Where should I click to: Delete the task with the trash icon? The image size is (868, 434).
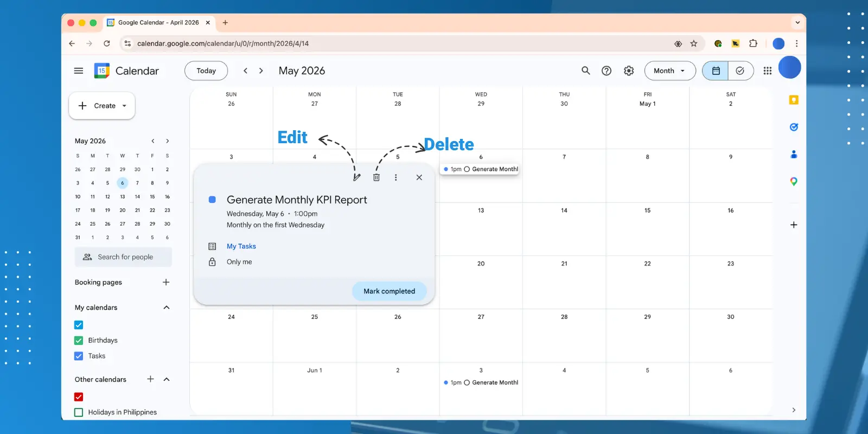pos(376,177)
